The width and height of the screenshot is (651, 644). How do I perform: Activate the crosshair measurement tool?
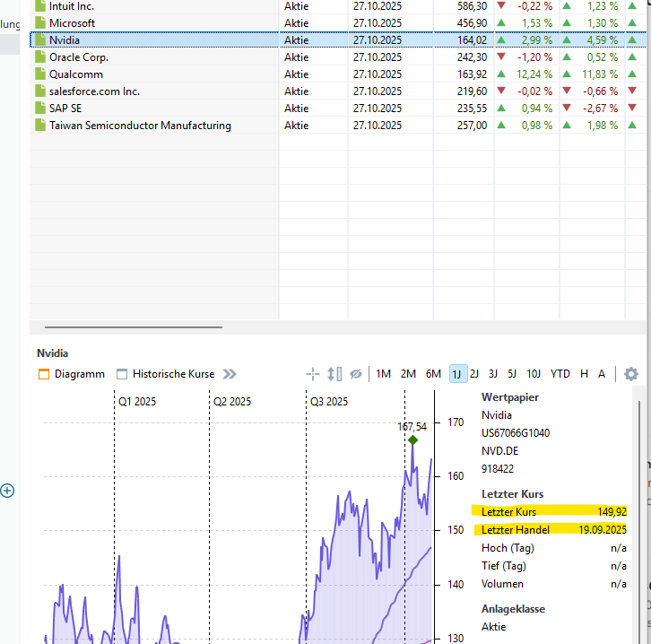tap(313, 374)
